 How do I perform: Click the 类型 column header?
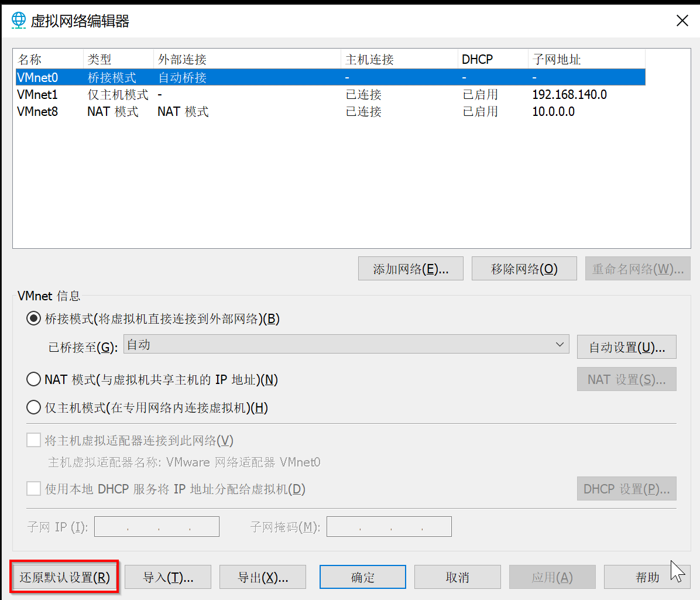pos(118,59)
